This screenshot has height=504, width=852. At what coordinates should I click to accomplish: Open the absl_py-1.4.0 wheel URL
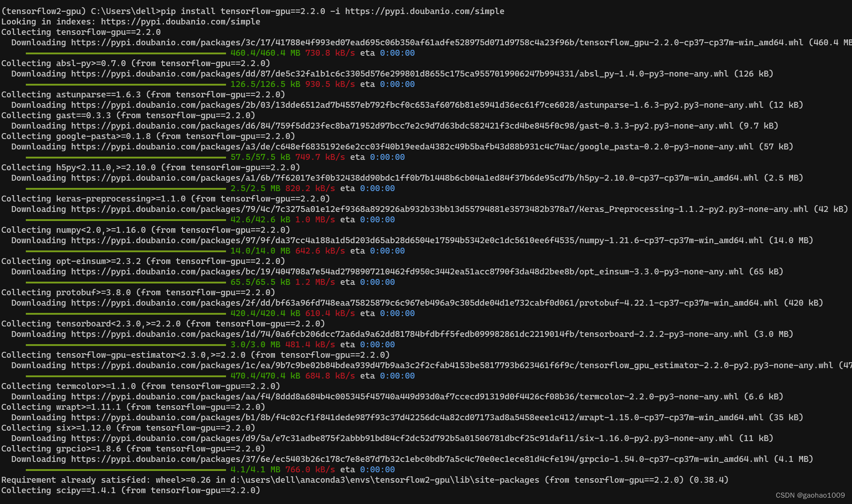(400, 73)
